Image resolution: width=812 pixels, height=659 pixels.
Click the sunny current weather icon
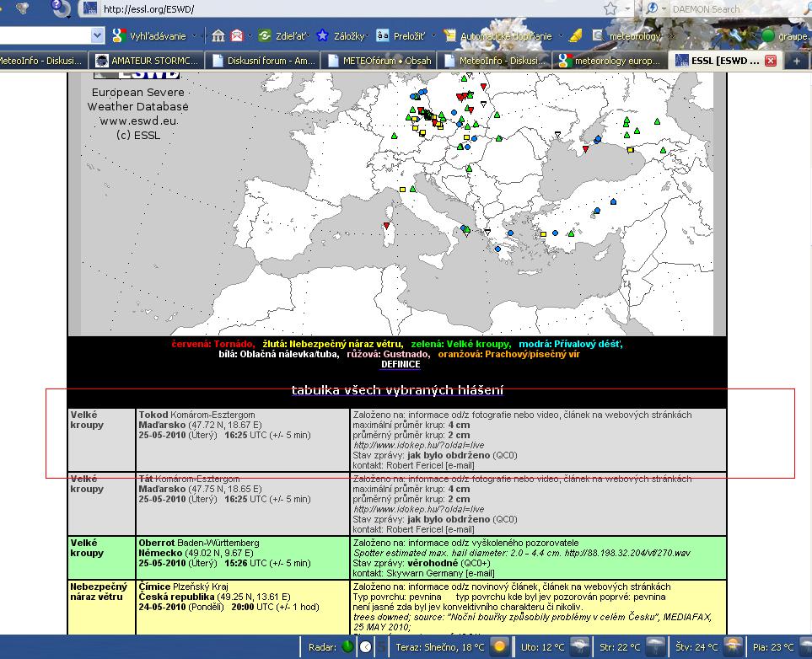pyautogui.click(x=500, y=646)
